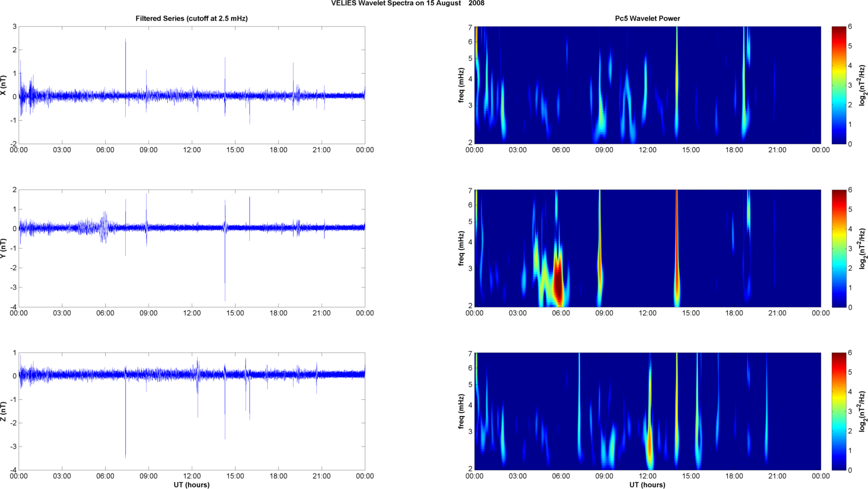Viewport: 868px width, 489px height.
Task: Click the VELIES Wavelet Spectra main title
Action: [x=407, y=3]
